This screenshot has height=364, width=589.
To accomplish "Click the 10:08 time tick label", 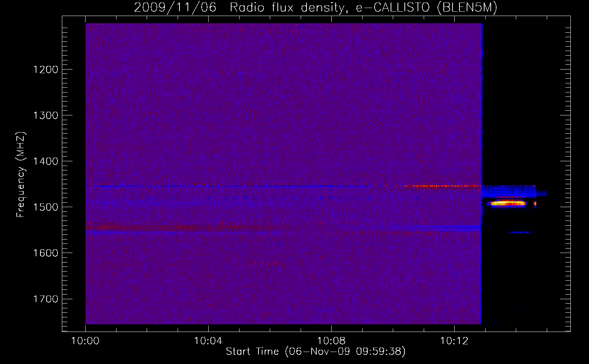I will [x=331, y=341].
